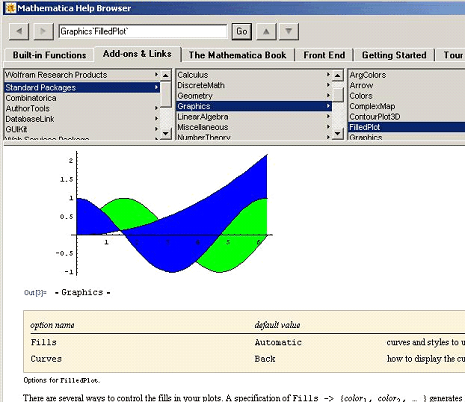Select Standard Packages category
Screen dimensions: 466x403
(82, 88)
